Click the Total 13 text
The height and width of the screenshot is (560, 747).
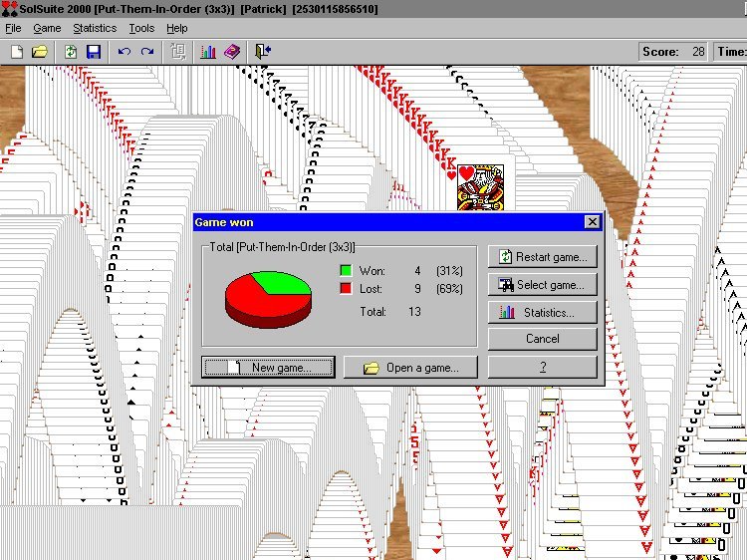(390, 312)
